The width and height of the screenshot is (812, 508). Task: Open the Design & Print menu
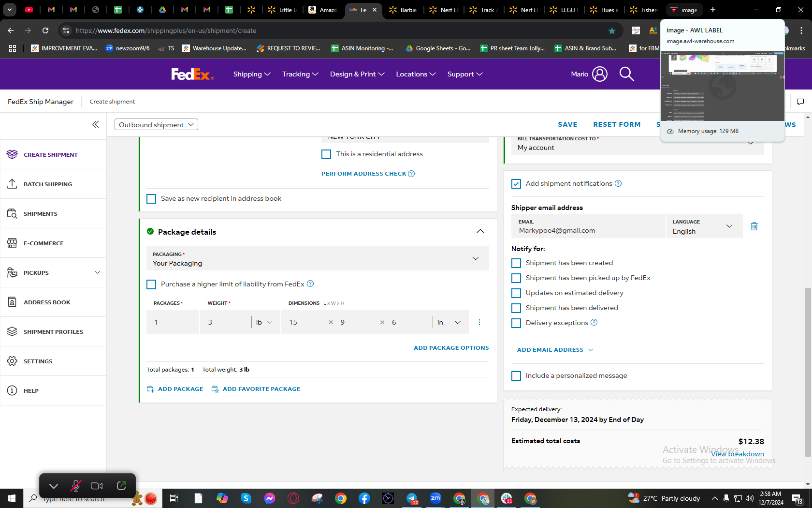point(357,74)
